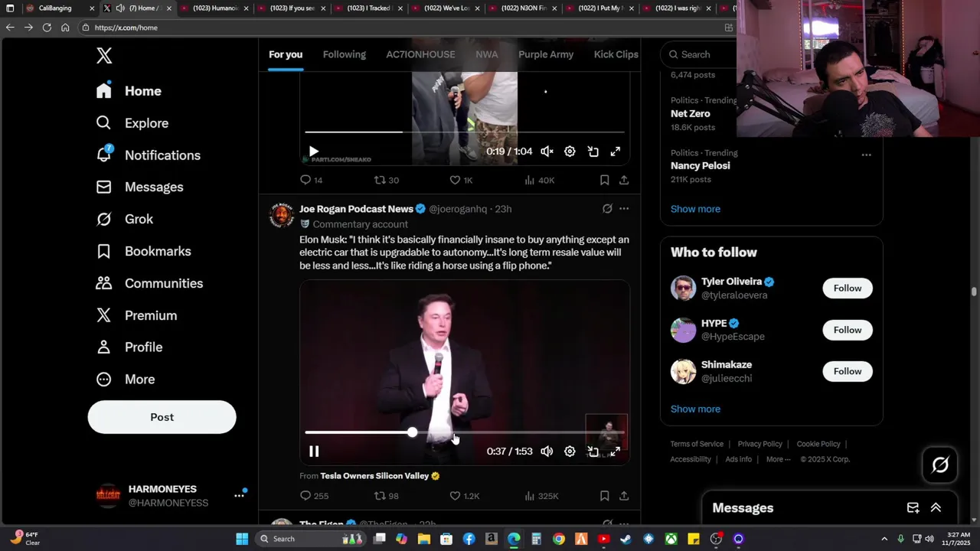Repost the Joe Rogan Podcast News post

click(x=387, y=496)
